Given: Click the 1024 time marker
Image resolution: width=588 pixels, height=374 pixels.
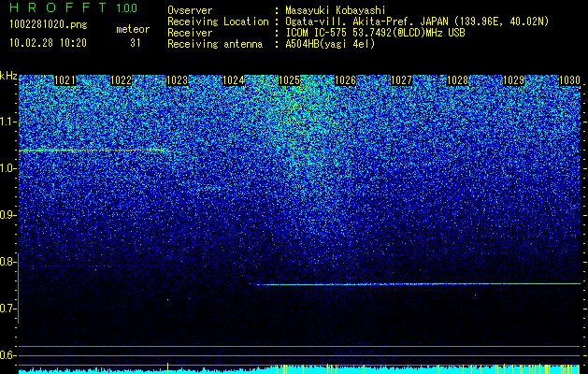Looking at the screenshot, I should [234, 80].
